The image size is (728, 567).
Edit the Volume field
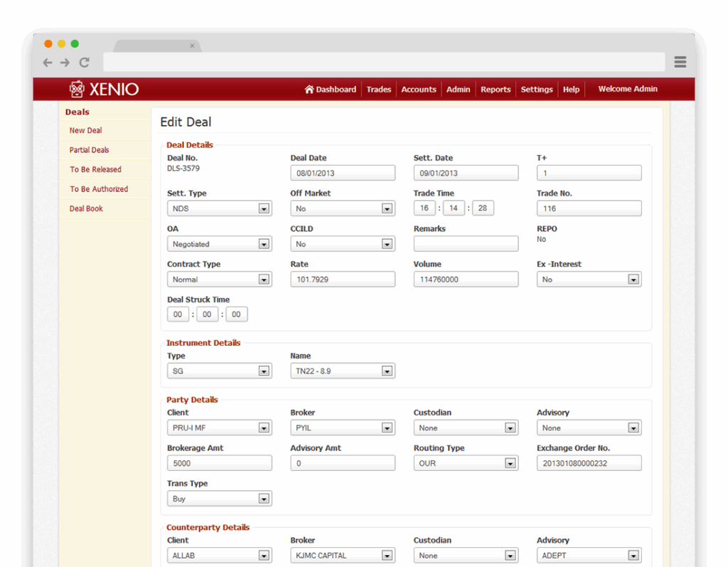(x=466, y=279)
